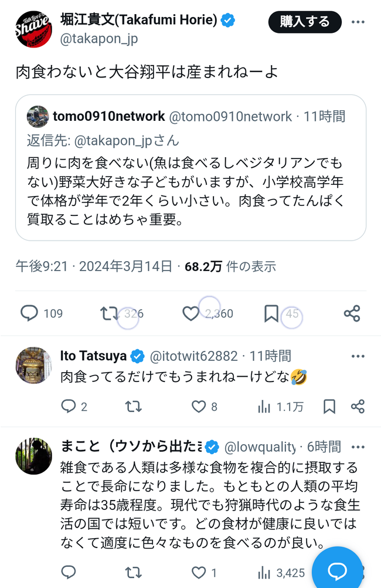Retweet Ito Tatsuya's reply
381x588 pixels.
click(133, 406)
